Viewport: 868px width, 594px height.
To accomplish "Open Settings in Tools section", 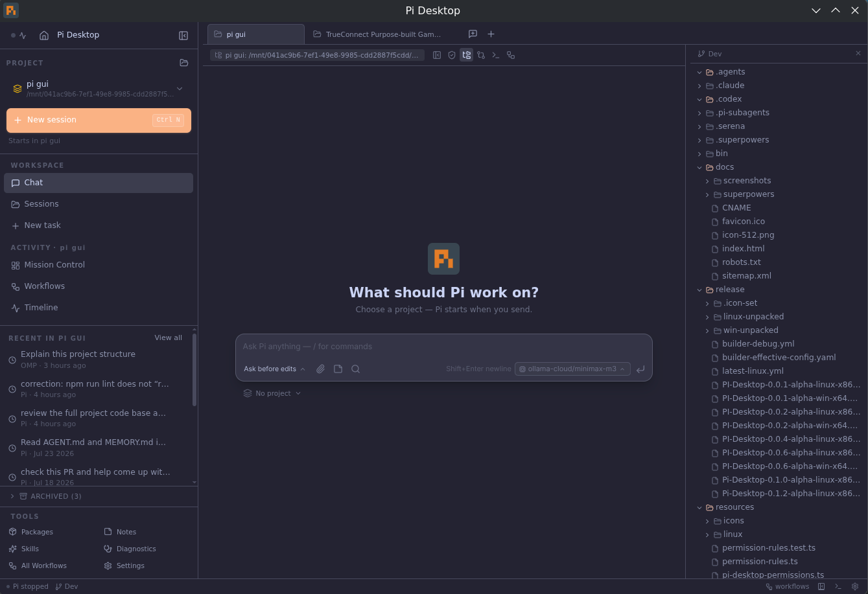I will coord(124,565).
